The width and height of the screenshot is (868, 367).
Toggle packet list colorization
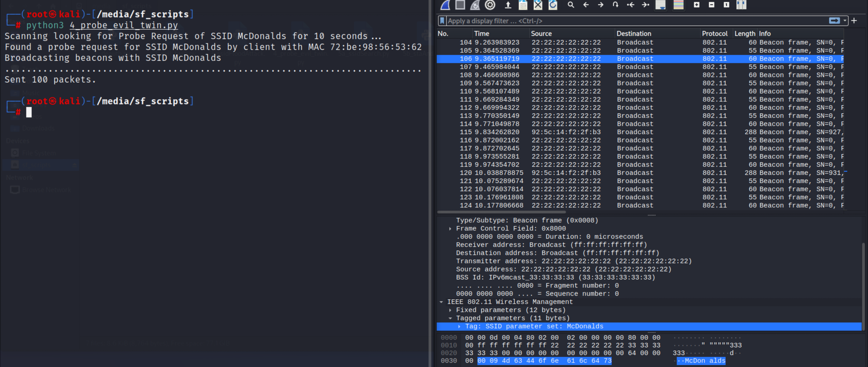point(678,5)
